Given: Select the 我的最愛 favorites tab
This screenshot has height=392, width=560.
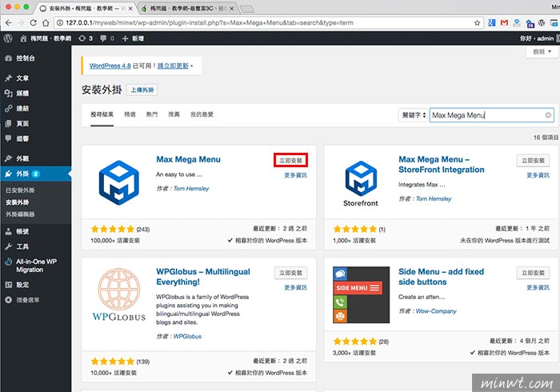Looking at the screenshot, I should (202, 114).
